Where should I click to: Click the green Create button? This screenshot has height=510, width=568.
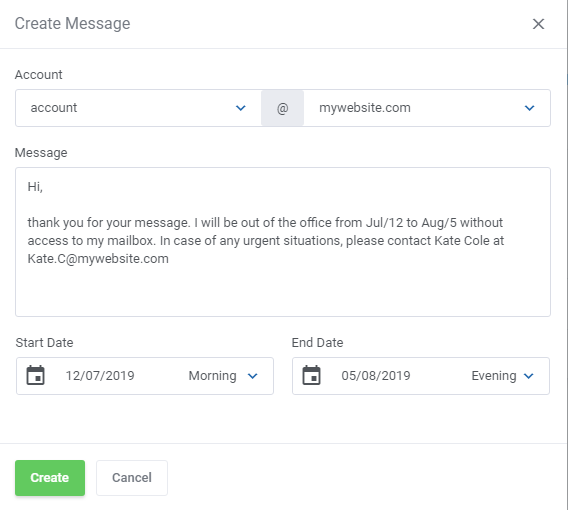(50, 478)
